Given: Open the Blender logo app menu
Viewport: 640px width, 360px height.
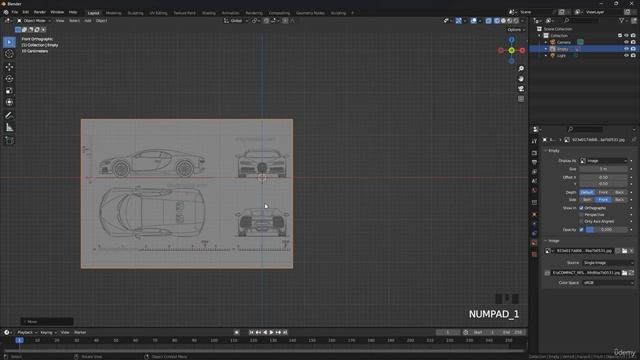Looking at the screenshot, I should tap(6, 12).
